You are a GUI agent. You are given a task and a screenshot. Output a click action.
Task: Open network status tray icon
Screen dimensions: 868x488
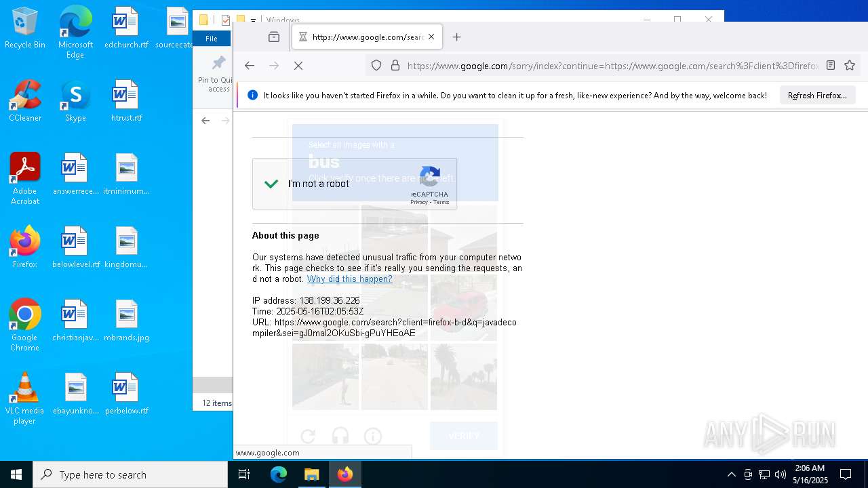pyautogui.click(x=764, y=474)
